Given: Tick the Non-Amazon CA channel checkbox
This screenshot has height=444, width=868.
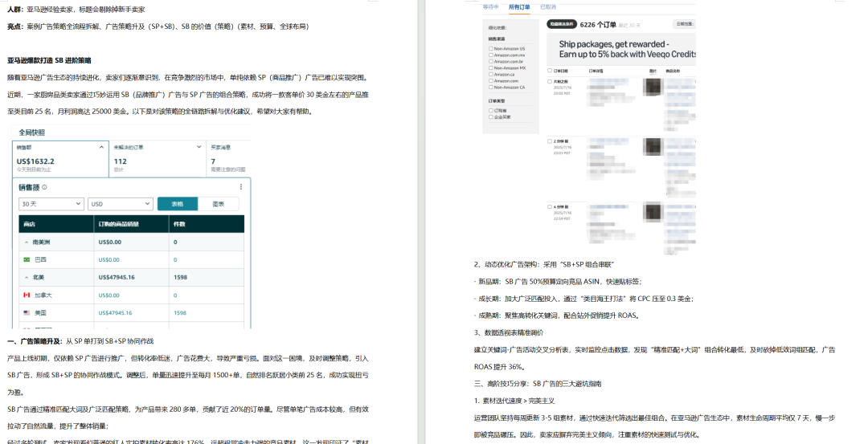Looking at the screenshot, I should click(x=490, y=88).
